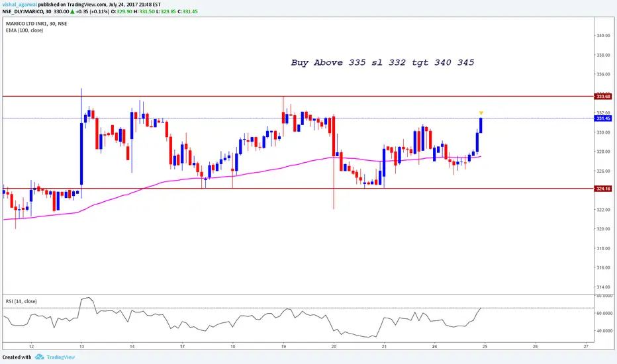Screen dimensions: 617x364
Task: Select the 333.68 resistance price label
Action: tap(603, 97)
